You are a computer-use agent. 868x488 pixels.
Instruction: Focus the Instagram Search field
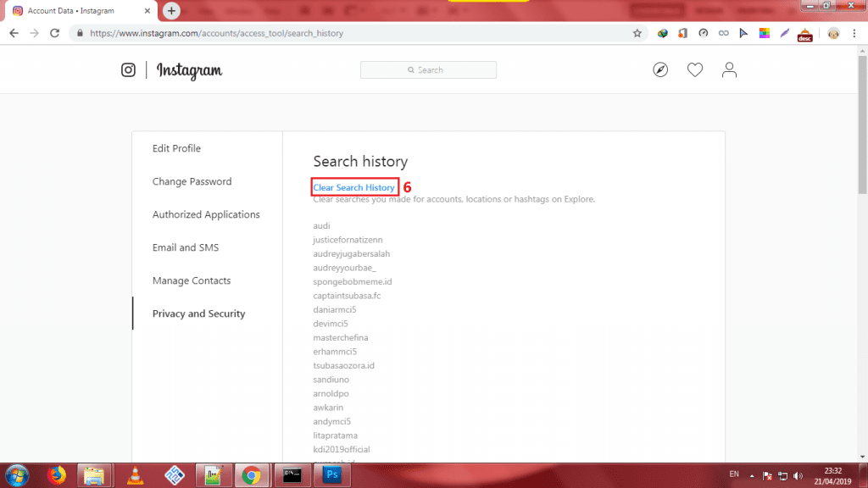coord(428,69)
